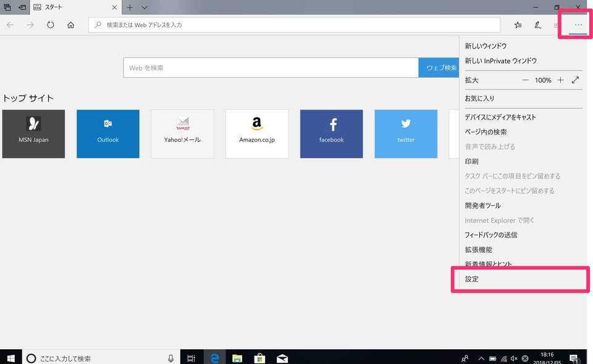This screenshot has width=593, height=364.
Task: Click the set-tabs-aside icon at top left
Action: (22, 7)
